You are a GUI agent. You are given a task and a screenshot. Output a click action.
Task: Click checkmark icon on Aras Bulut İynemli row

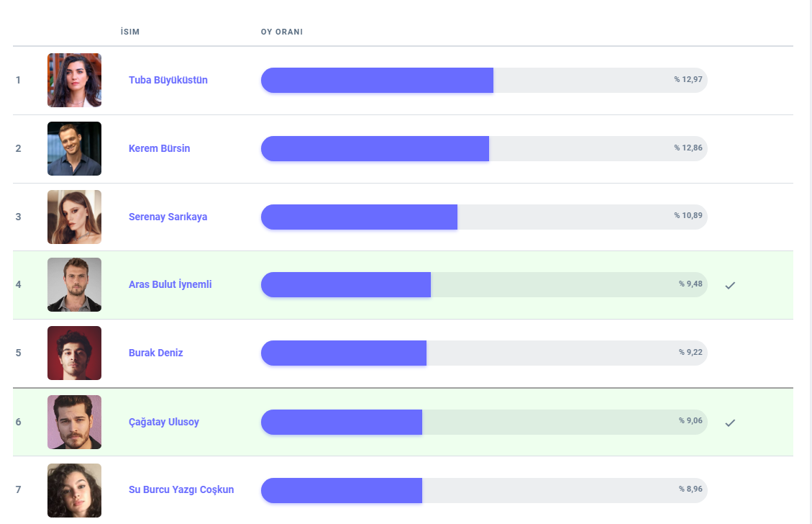point(730,286)
